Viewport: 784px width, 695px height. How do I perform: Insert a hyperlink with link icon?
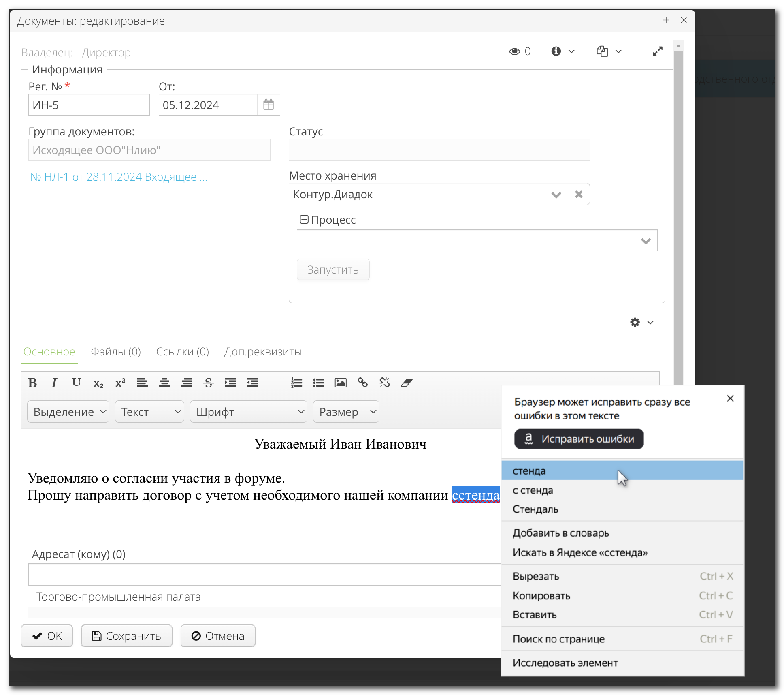pyautogui.click(x=362, y=383)
